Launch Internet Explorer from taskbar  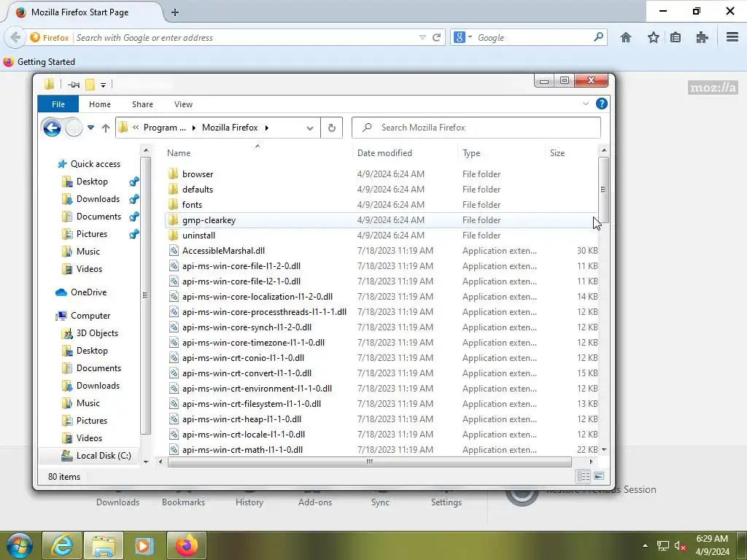[63, 545]
